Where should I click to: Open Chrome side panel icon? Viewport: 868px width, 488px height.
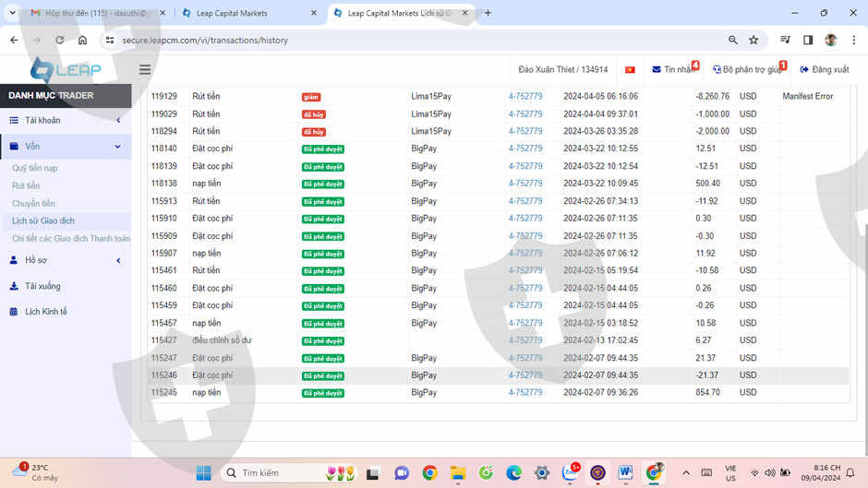[x=808, y=41]
